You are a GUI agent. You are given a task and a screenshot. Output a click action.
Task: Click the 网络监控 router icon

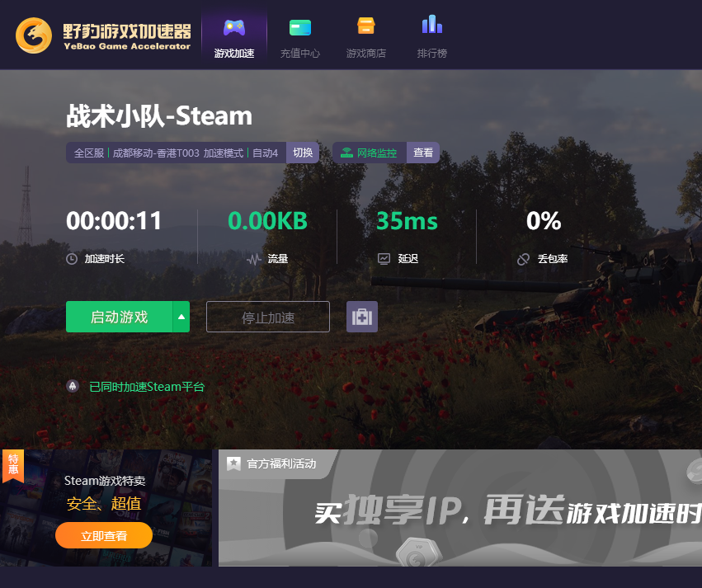click(x=346, y=153)
